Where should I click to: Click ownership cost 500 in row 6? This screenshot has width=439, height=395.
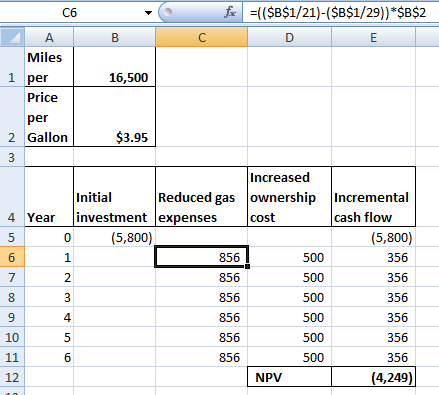tap(289, 257)
